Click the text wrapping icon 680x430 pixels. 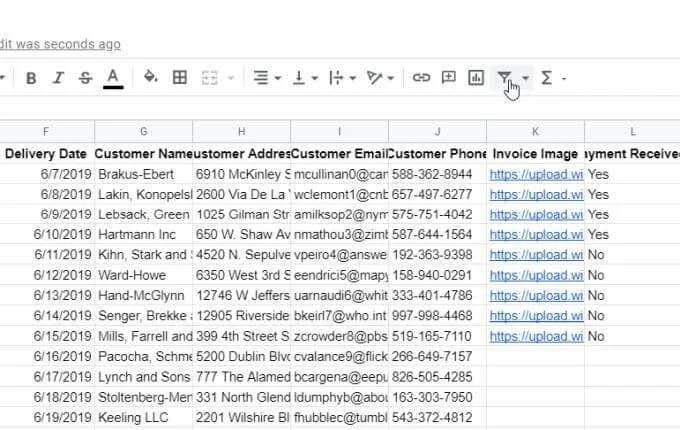(x=336, y=78)
